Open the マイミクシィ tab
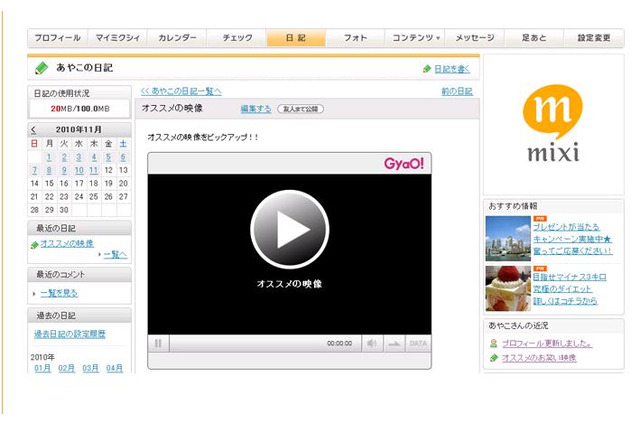The height and width of the screenshot is (426, 640). (118, 38)
